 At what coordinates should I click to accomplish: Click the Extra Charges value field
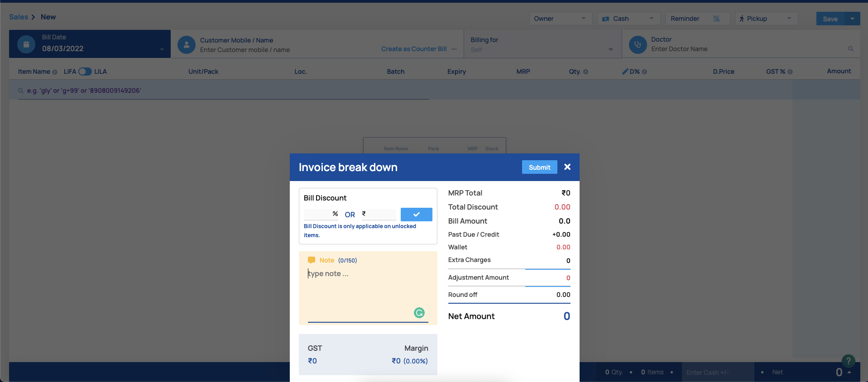548,261
